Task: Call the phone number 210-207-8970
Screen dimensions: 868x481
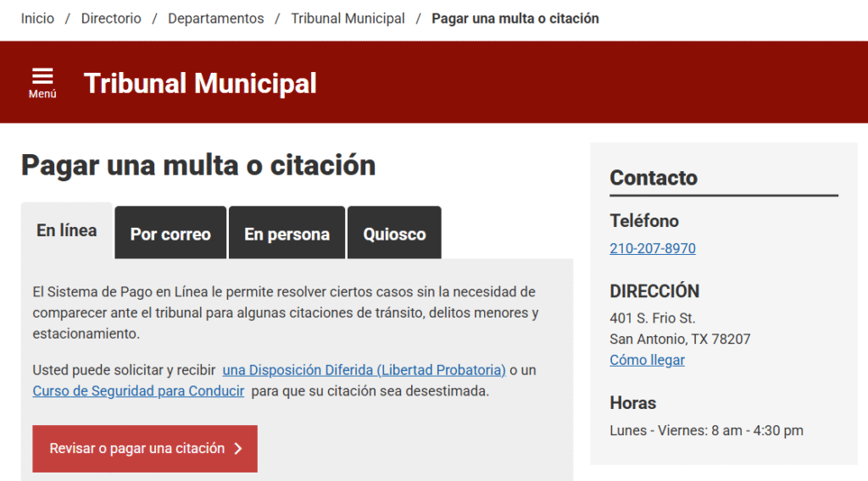Action: click(x=652, y=248)
